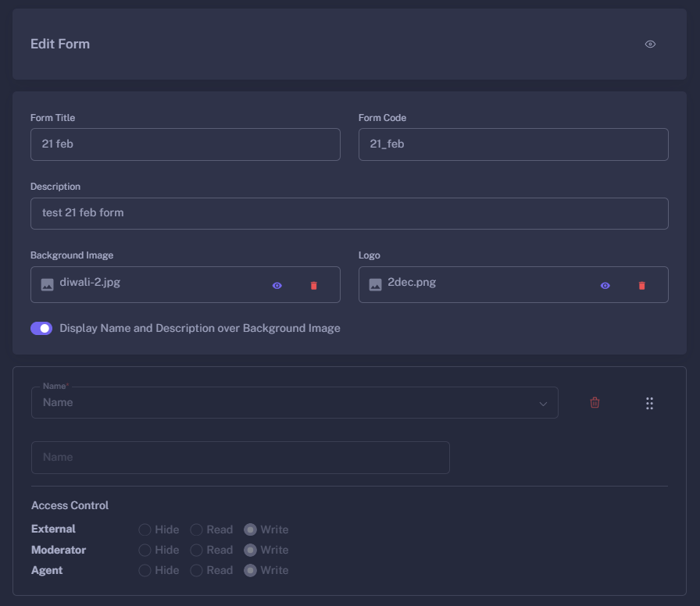Select Write access for External
This screenshot has width=700, height=606.
click(x=250, y=529)
